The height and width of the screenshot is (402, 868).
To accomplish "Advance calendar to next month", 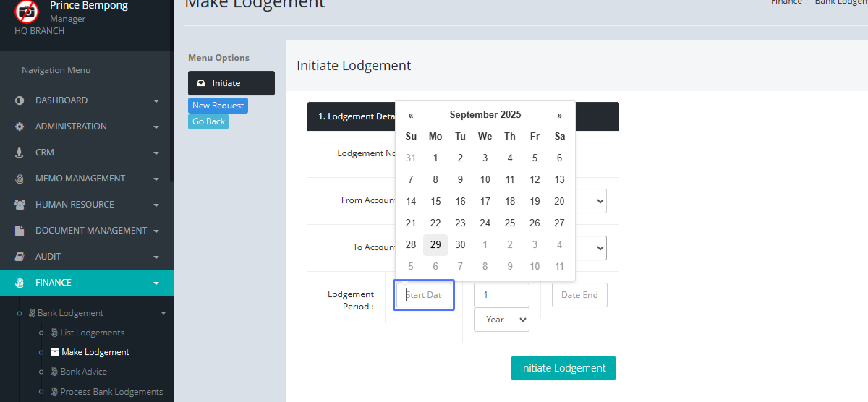I will (559, 115).
